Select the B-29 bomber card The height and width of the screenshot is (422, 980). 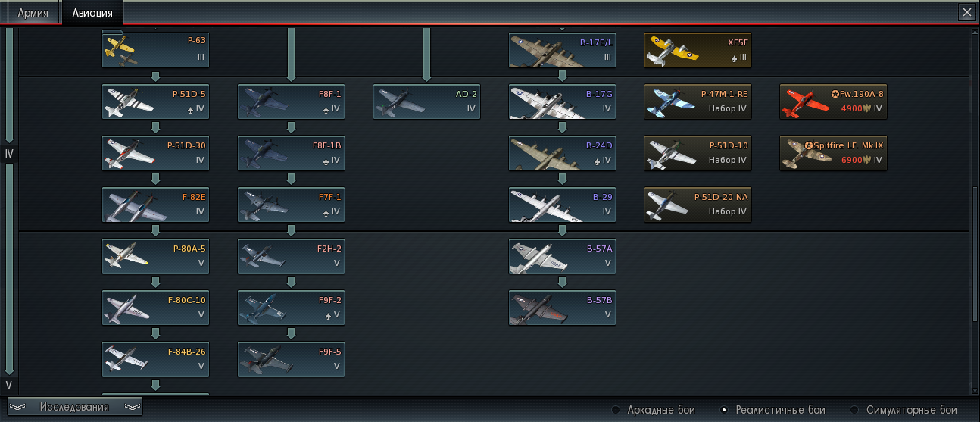coord(562,205)
